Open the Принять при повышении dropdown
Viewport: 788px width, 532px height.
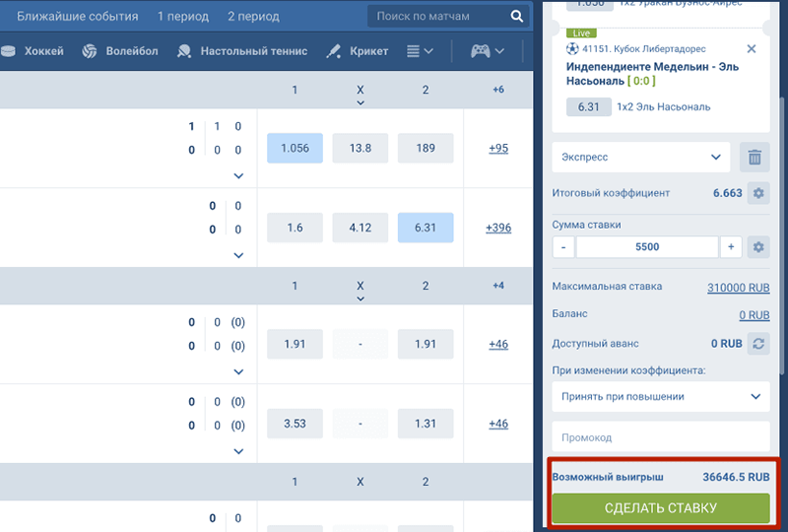(x=661, y=397)
